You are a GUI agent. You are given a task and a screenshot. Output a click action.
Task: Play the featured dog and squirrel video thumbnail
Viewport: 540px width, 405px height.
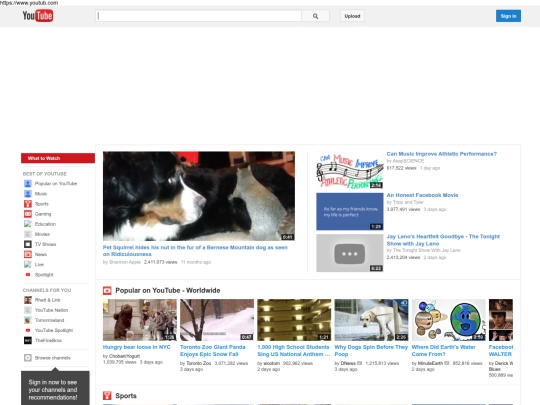pos(199,196)
